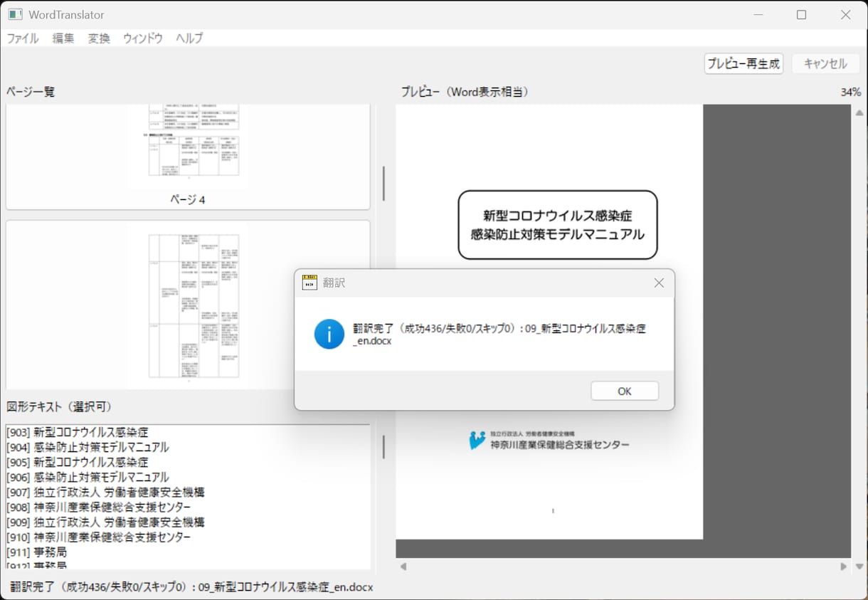Click the preview page title box
868x600 pixels.
(558, 224)
